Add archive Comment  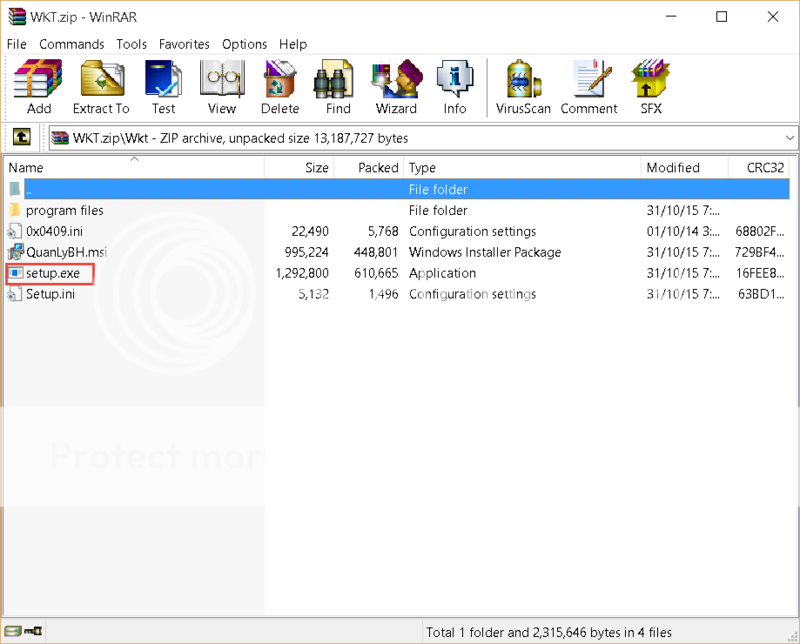[x=587, y=87]
